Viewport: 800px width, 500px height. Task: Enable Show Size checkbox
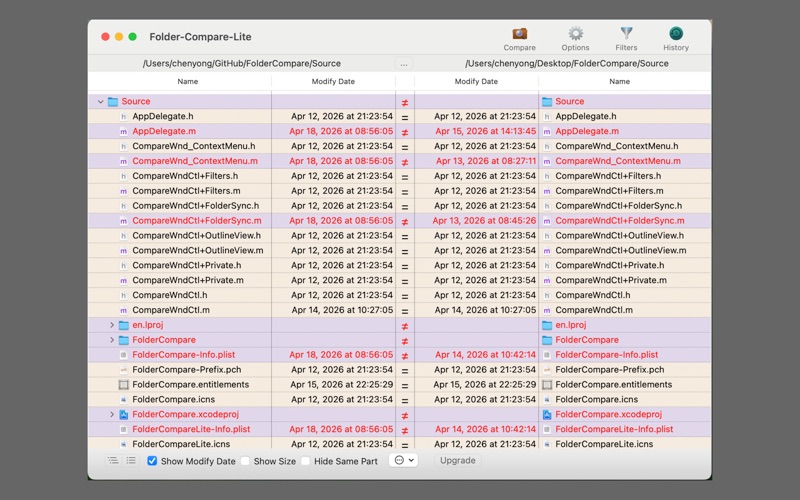click(245, 461)
